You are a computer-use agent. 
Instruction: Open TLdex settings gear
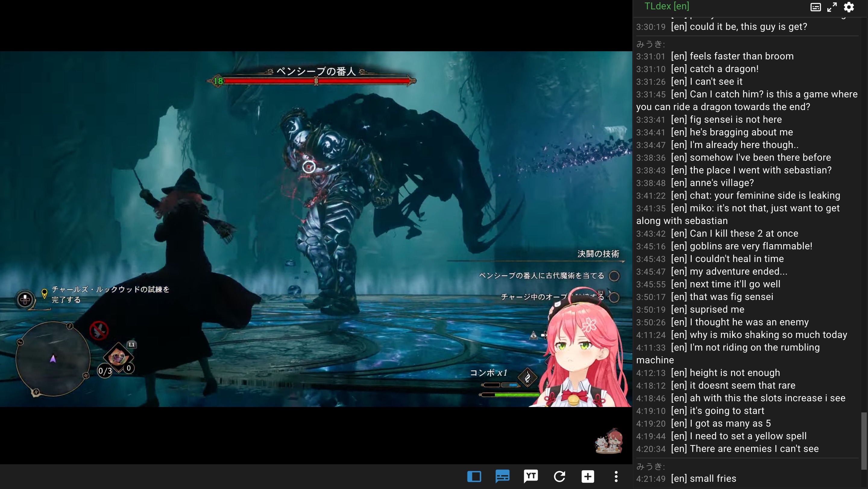[849, 7]
